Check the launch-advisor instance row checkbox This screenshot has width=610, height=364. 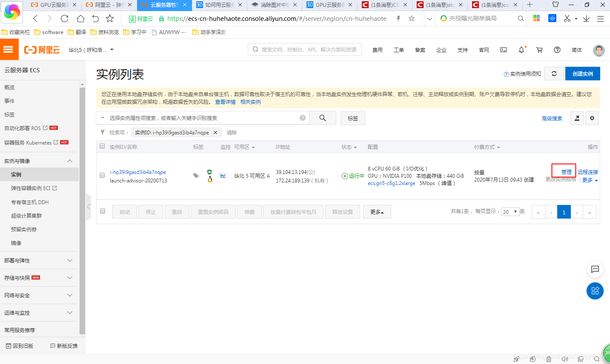(x=102, y=175)
